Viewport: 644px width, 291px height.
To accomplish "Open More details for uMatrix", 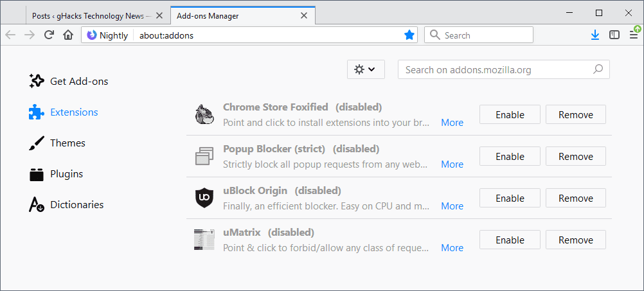I will coord(452,247).
